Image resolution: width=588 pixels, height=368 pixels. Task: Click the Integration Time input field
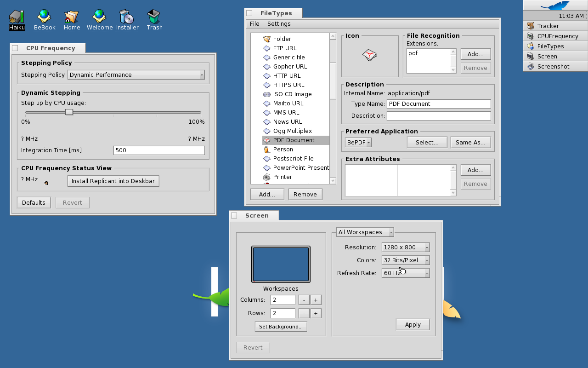[159, 150]
